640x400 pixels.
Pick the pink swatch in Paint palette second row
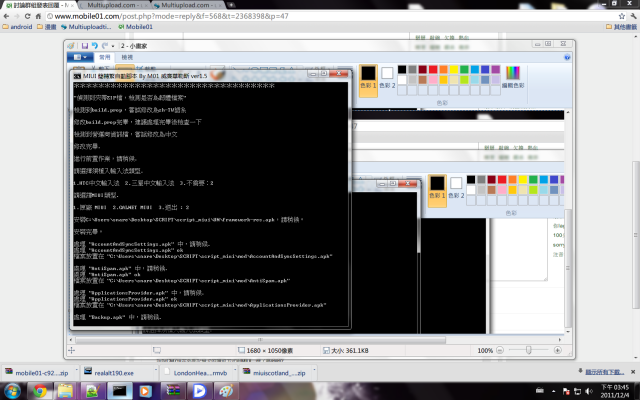pos(433,80)
